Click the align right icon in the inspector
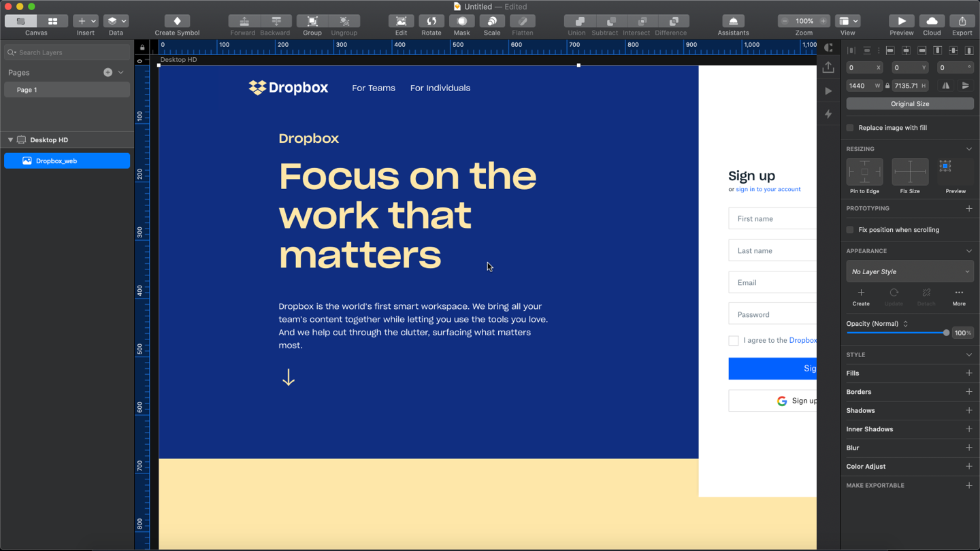 pyautogui.click(x=921, y=50)
